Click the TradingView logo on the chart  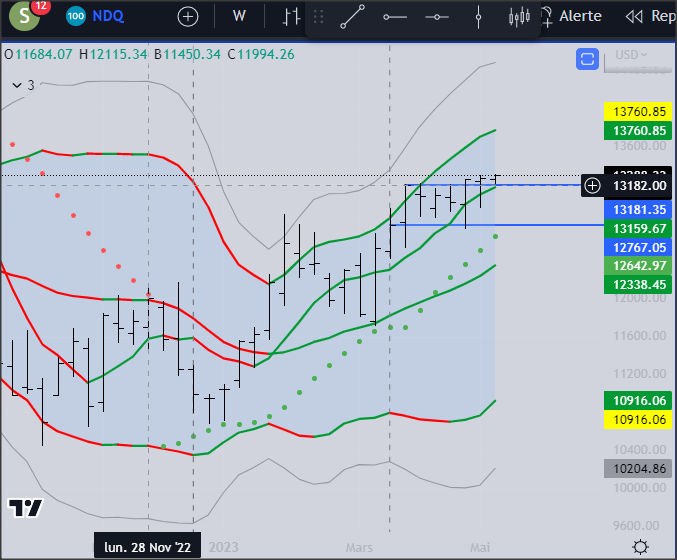click(x=26, y=508)
